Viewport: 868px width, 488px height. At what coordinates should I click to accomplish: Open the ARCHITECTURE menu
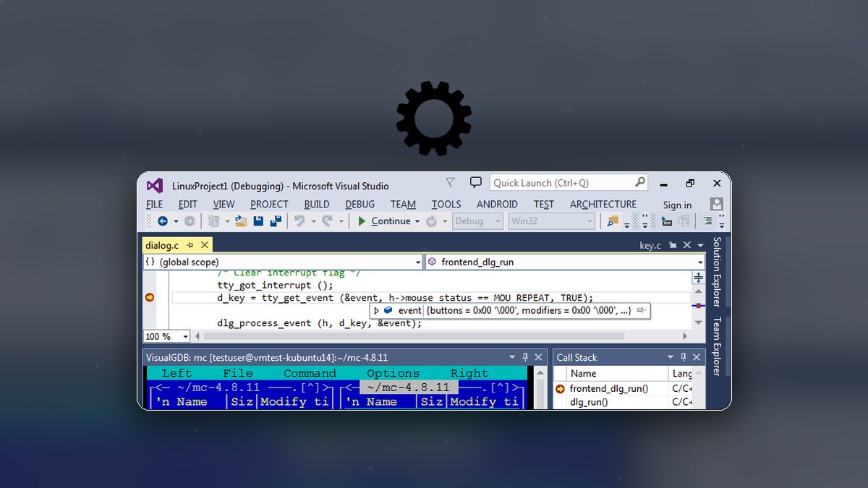coord(603,205)
